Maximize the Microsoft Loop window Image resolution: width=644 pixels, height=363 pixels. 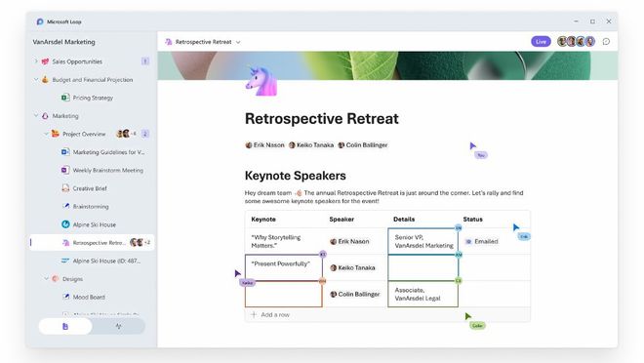[592, 21]
